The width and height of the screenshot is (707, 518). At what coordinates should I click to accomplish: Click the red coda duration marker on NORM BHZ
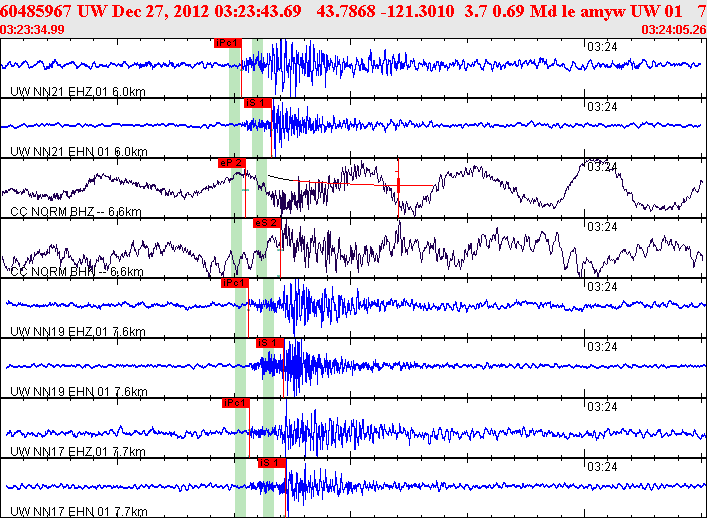pos(398,185)
